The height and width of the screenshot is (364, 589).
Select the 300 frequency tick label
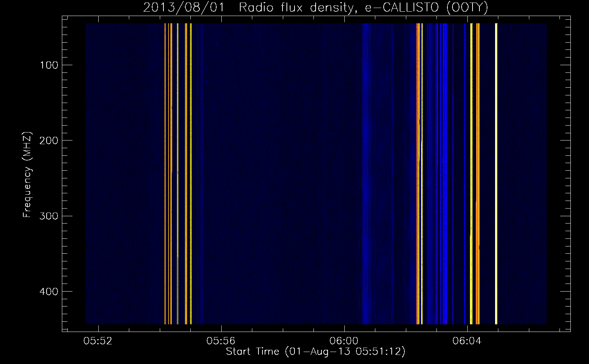click(49, 216)
